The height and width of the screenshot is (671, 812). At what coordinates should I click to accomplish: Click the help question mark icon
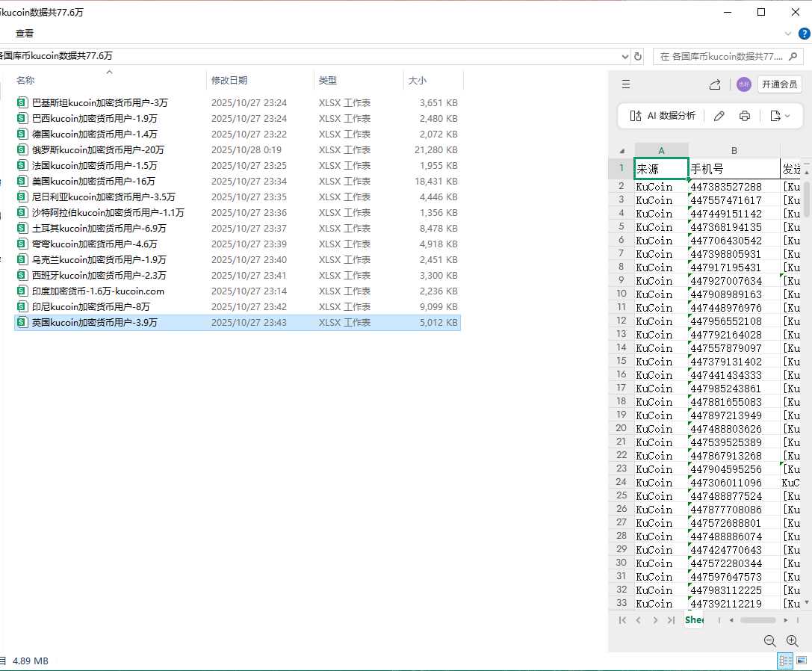(x=805, y=34)
